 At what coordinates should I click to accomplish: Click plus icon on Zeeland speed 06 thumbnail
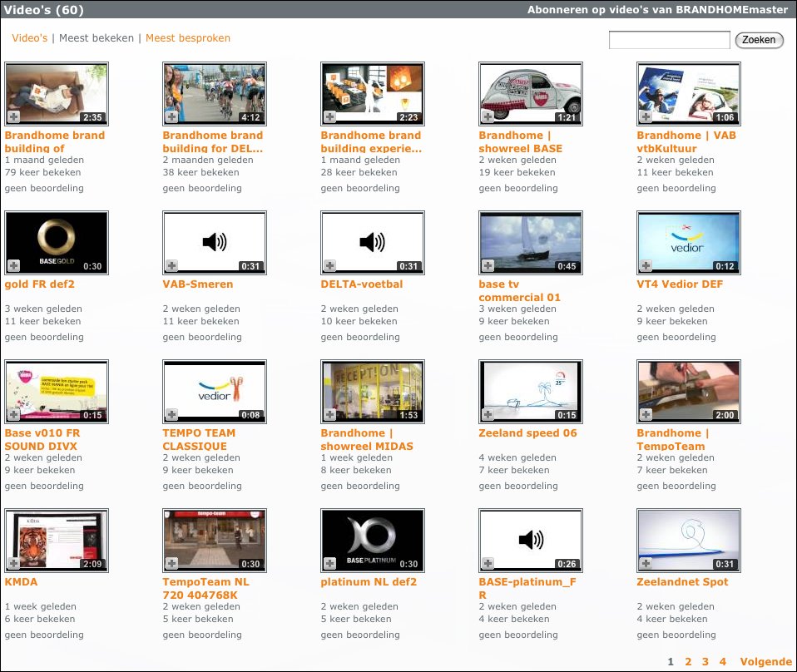point(488,415)
